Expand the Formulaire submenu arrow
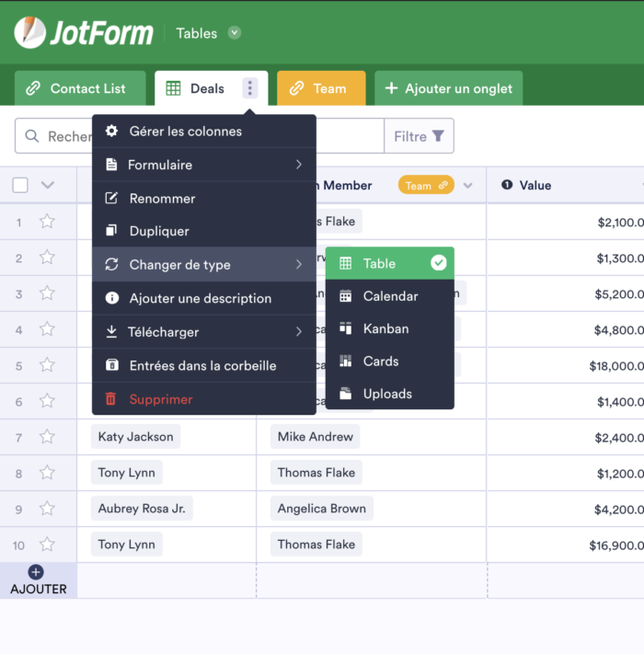The height and width of the screenshot is (654, 644). point(299,165)
